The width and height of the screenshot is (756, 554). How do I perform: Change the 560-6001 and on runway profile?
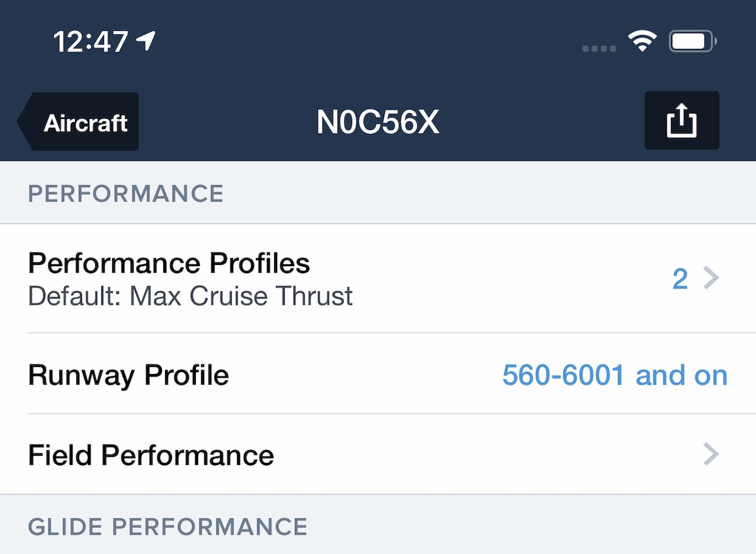tap(614, 375)
